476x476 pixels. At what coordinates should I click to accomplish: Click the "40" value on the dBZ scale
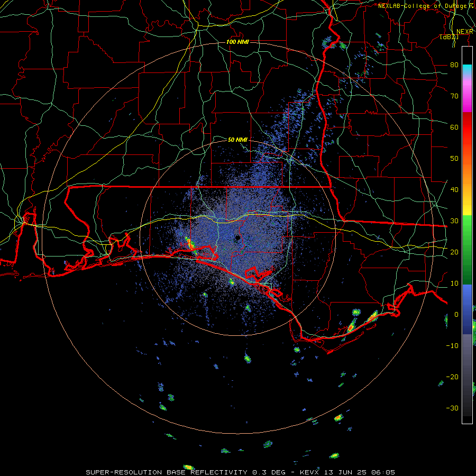coord(454,189)
